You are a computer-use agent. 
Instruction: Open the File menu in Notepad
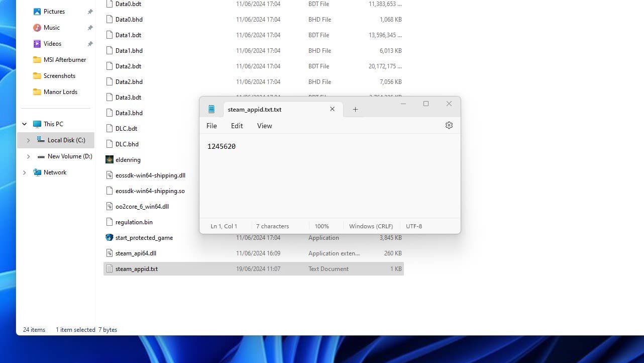[211, 126]
